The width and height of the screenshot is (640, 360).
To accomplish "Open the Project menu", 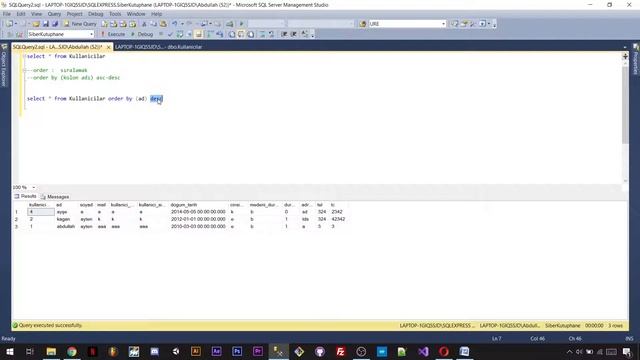I will pos(75,14).
